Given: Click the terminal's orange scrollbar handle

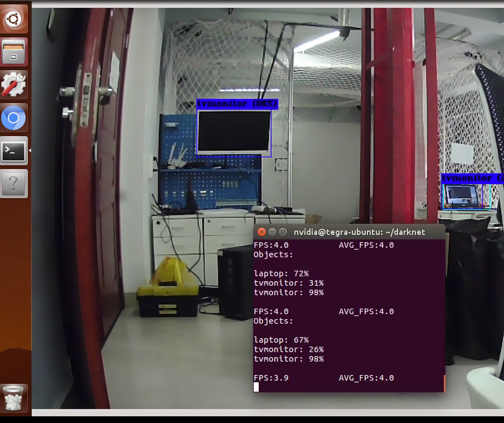Looking at the screenshot, I should point(444,383).
